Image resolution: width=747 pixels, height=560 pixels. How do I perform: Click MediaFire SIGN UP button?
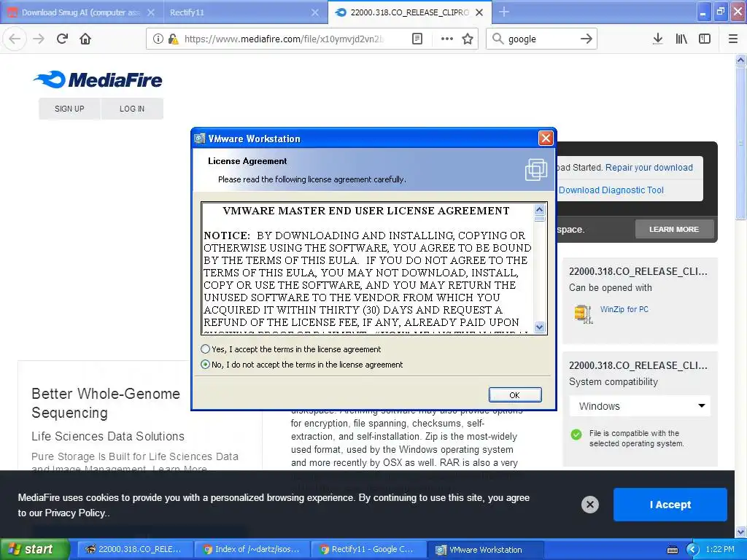pyautogui.click(x=69, y=109)
